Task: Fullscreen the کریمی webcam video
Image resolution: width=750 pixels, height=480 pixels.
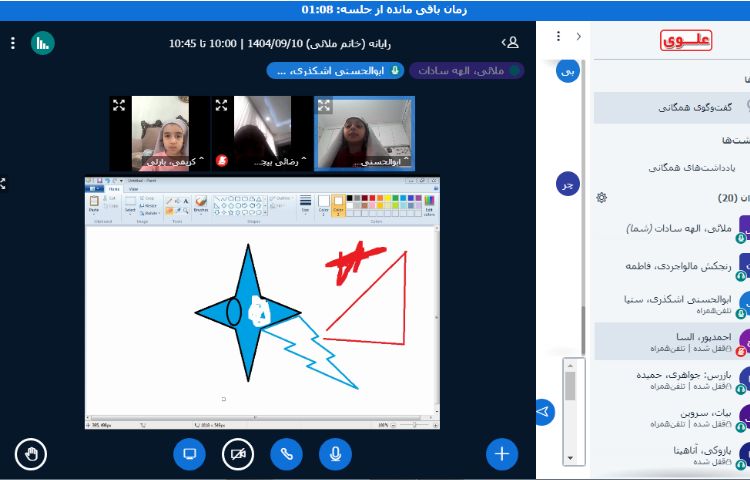Action: pos(119,105)
